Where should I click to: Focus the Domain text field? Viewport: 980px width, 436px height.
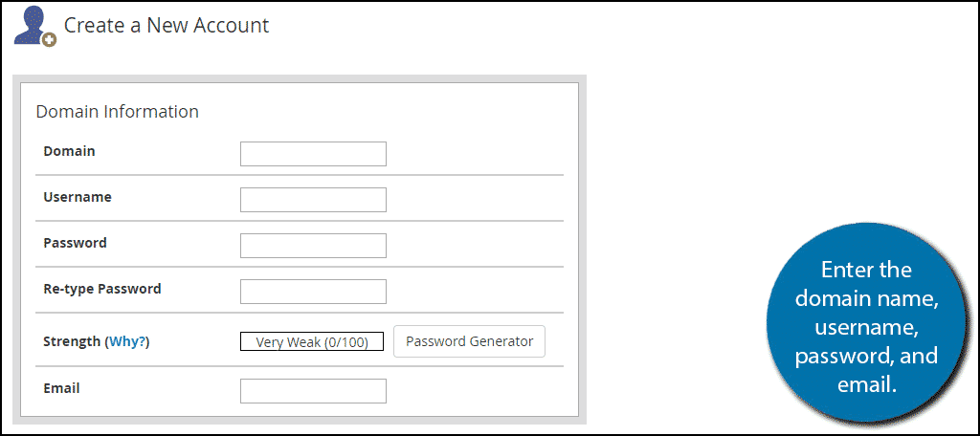coord(313,154)
